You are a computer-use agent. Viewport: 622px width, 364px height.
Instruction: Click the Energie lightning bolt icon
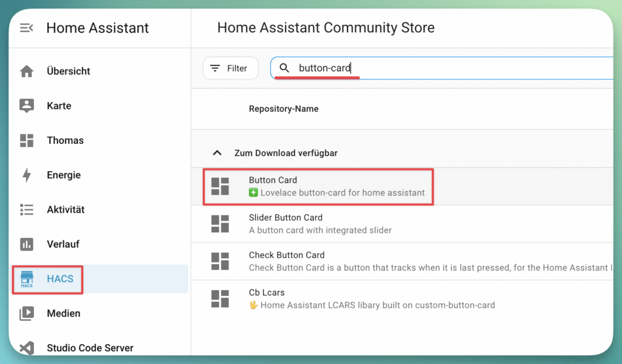point(27,175)
